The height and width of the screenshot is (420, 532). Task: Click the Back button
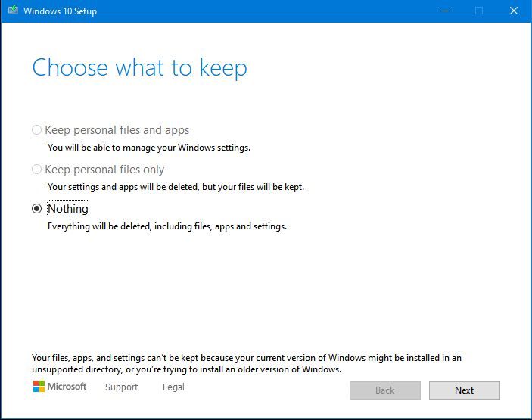[384, 390]
